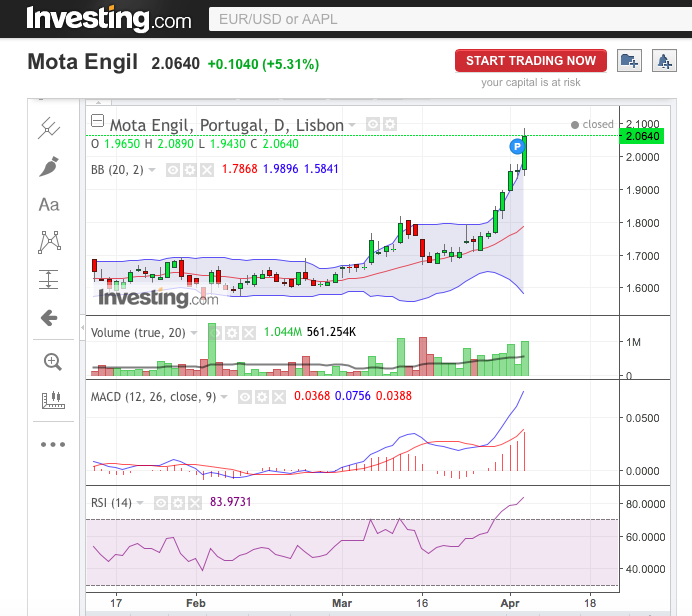
Task: Collapse chart legend with minus box
Action: pos(97,120)
